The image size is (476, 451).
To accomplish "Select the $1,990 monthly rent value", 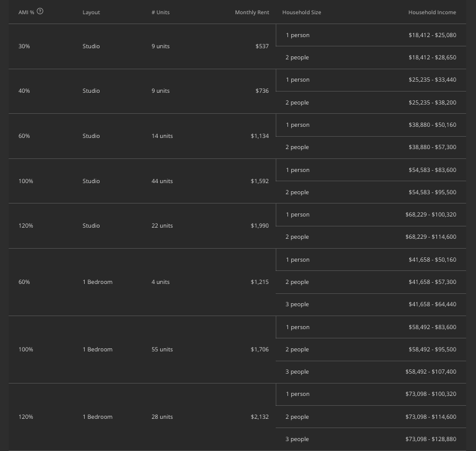I will click(260, 226).
